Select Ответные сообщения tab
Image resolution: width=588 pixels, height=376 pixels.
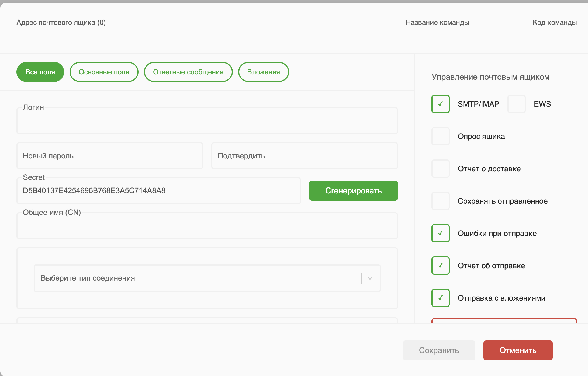188,72
